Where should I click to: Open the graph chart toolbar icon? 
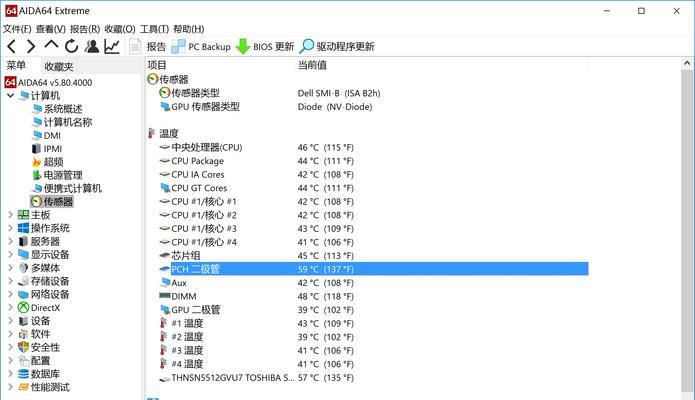pos(112,46)
